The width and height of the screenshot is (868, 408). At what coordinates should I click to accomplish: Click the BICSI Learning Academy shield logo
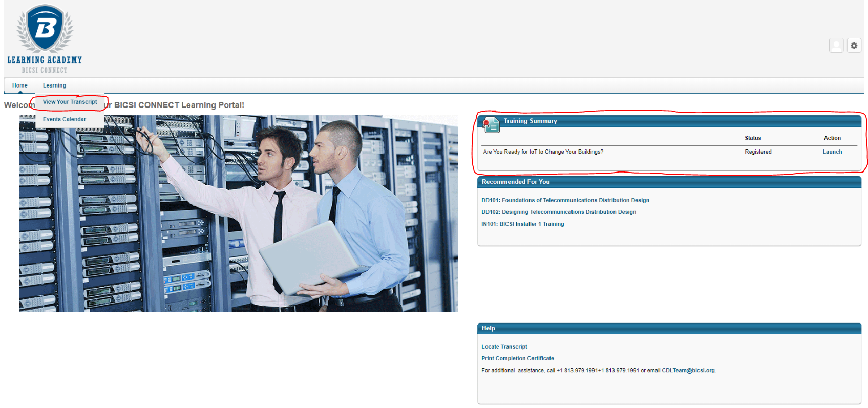[45, 38]
